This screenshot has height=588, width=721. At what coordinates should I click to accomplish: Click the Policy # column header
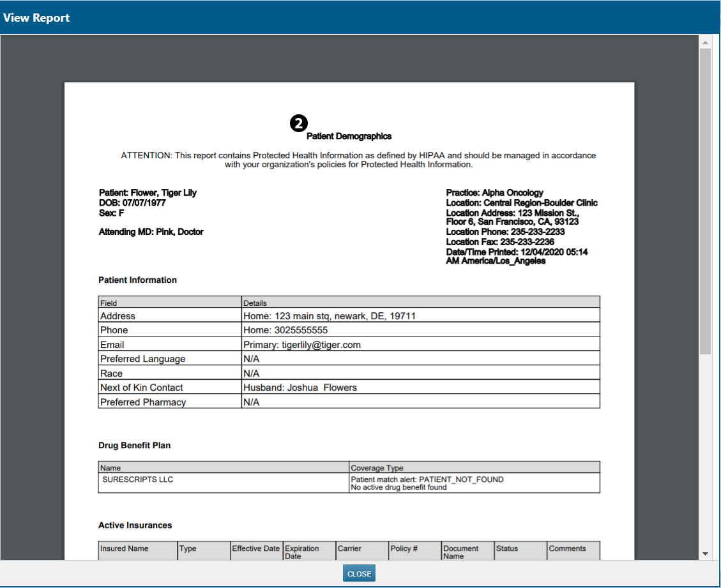404,548
